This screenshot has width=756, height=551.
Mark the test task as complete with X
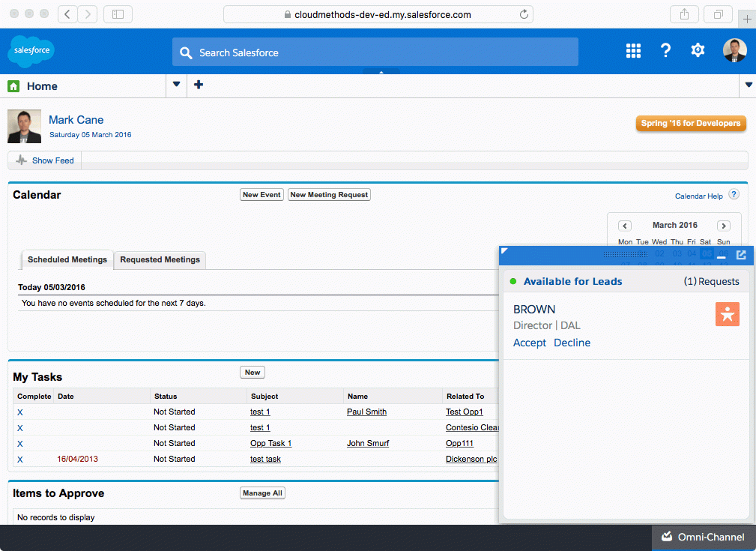coord(19,460)
